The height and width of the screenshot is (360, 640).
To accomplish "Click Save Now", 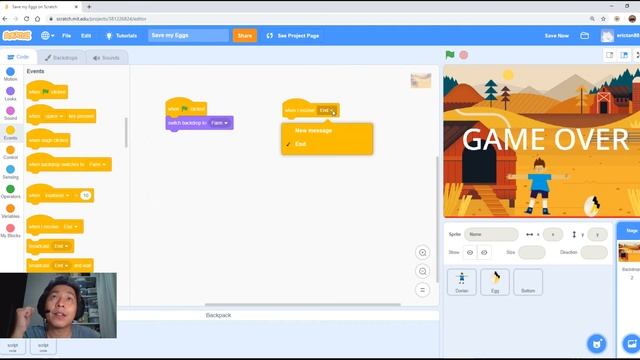I will point(556,36).
